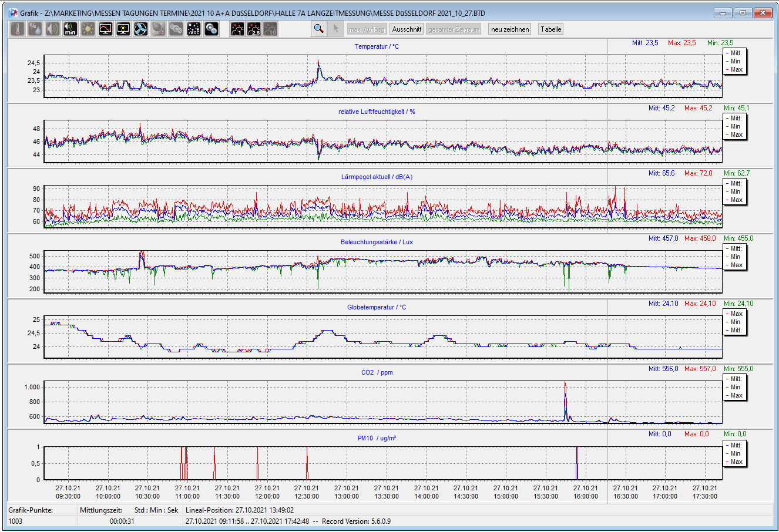Click the monitor icon with yellow light
This screenshot has width=779, height=532.
[123, 29]
